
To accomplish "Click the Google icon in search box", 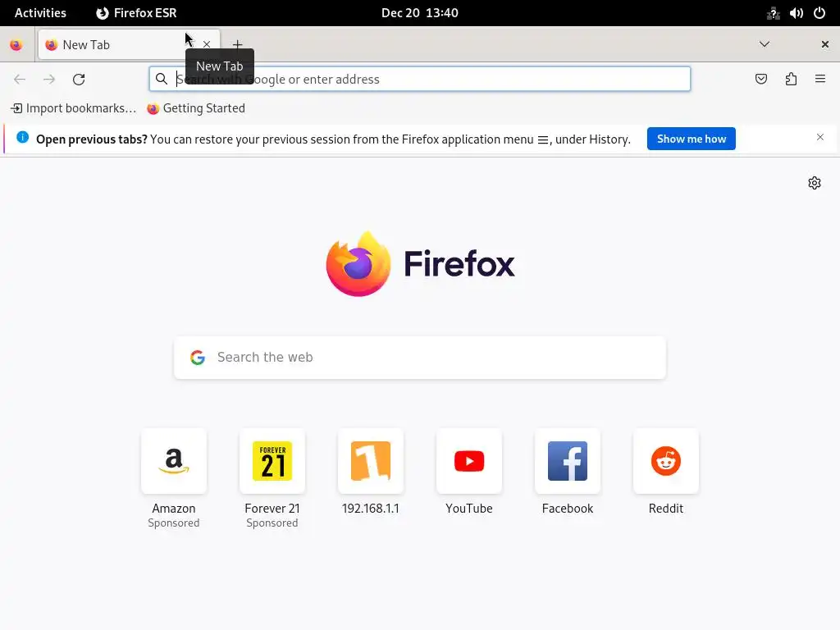I will pos(198,358).
